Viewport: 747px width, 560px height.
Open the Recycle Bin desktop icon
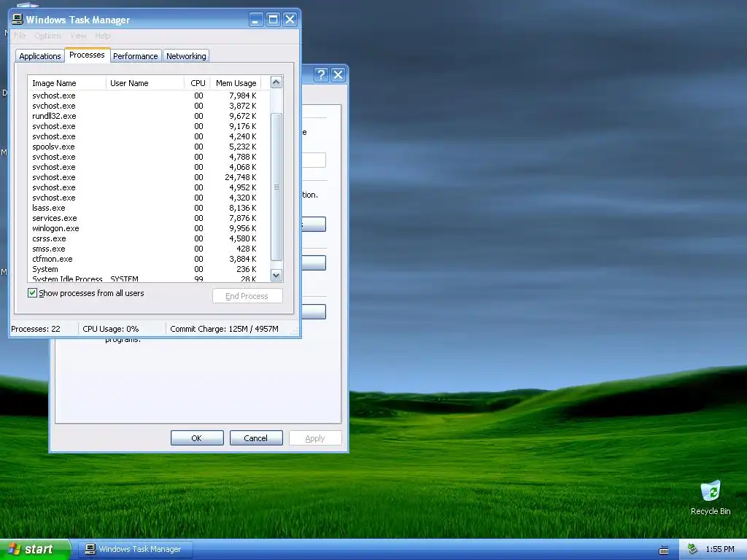711,497
